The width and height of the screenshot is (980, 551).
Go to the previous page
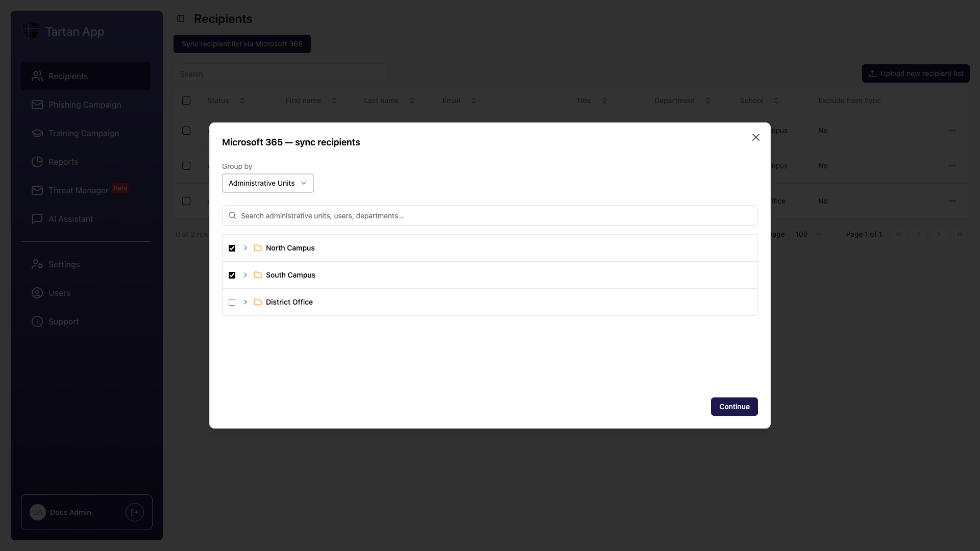point(919,234)
